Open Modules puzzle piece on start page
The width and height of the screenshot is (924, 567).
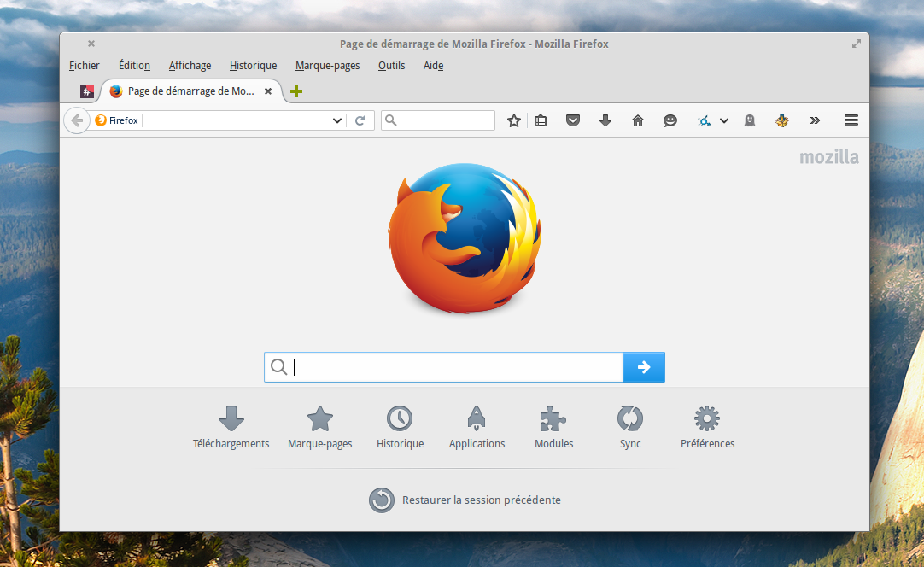click(x=554, y=428)
